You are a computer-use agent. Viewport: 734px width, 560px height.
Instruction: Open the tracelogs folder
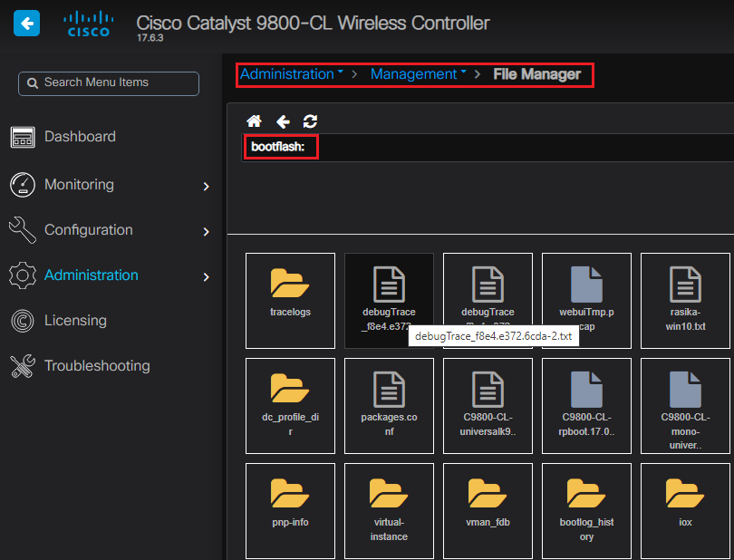click(x=290, y=299)
